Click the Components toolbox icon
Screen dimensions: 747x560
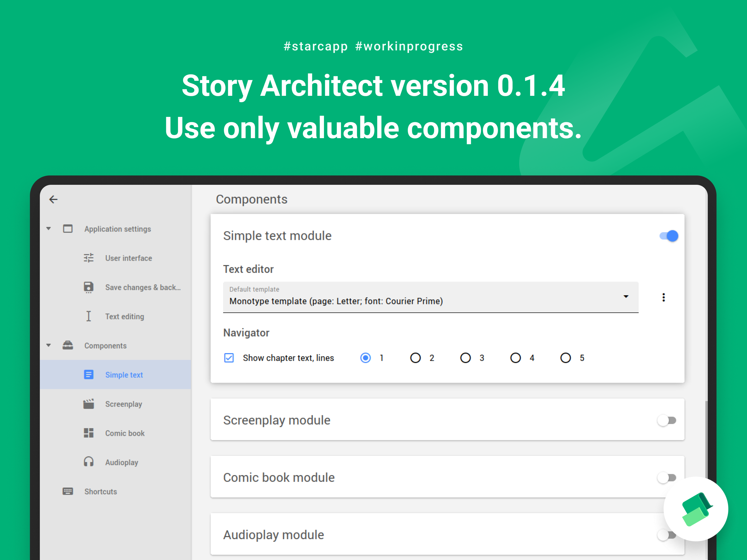pyautogui.click(x=68, y=345)
